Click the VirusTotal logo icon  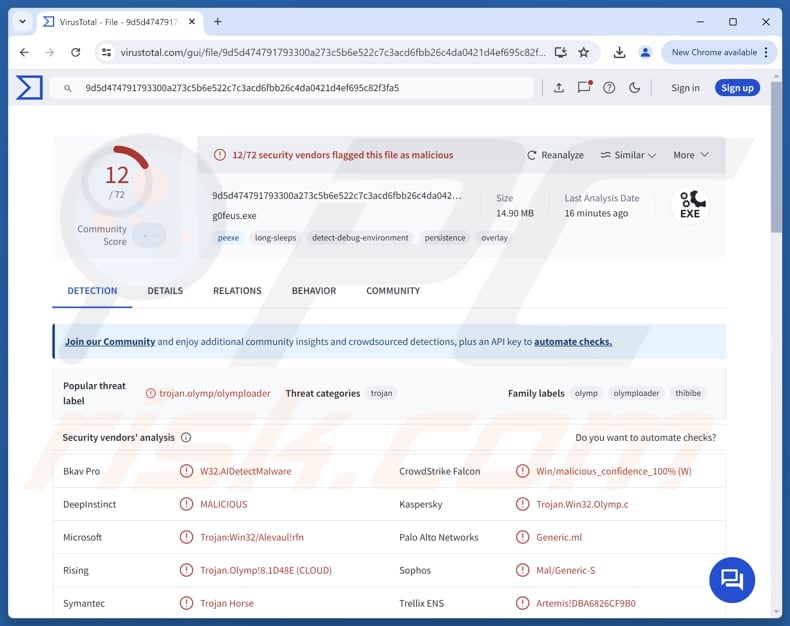coord(29,88)
